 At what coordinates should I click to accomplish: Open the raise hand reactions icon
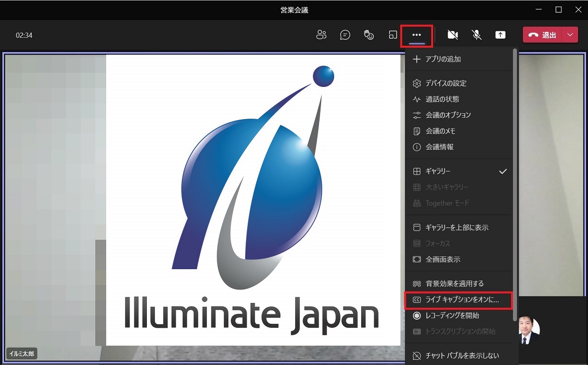coord(369,35)
